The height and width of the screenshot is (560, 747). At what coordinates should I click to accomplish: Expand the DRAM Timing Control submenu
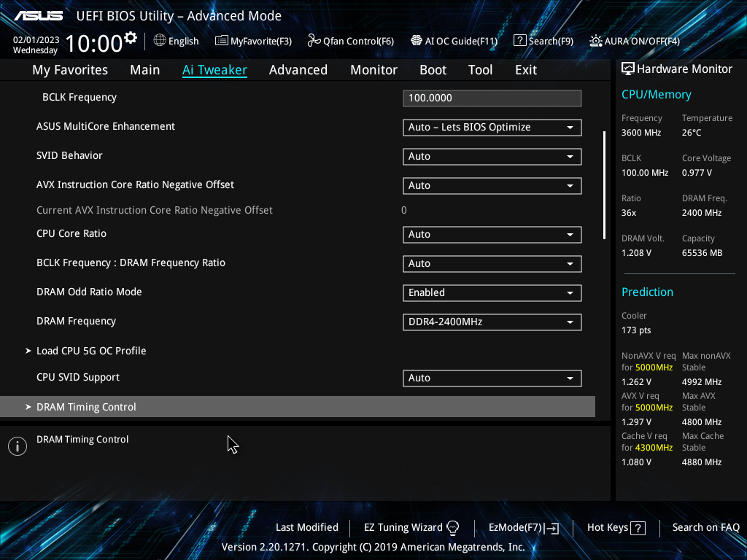298,407
